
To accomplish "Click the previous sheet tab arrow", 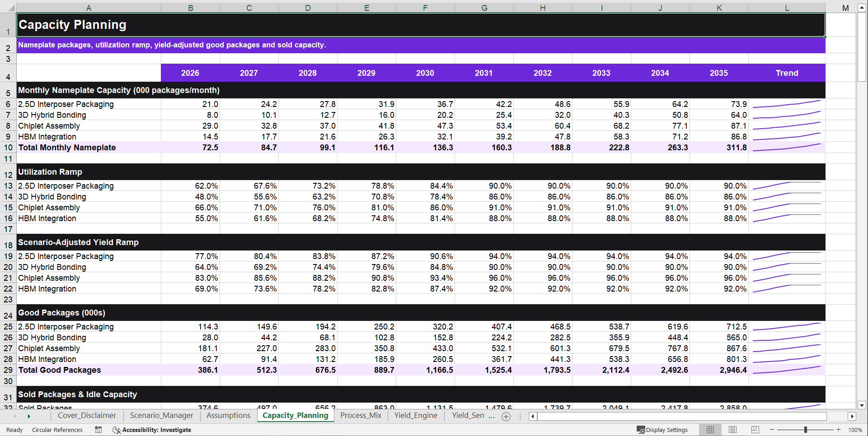I will coord(15,416).
